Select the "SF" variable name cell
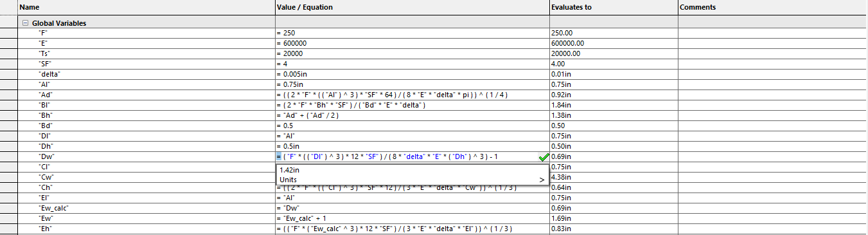This screenshot has height=235, width=868. (146, 64)
